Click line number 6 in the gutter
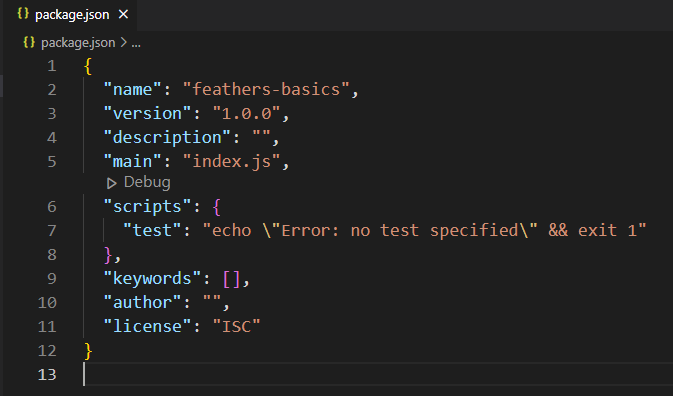 52,206
